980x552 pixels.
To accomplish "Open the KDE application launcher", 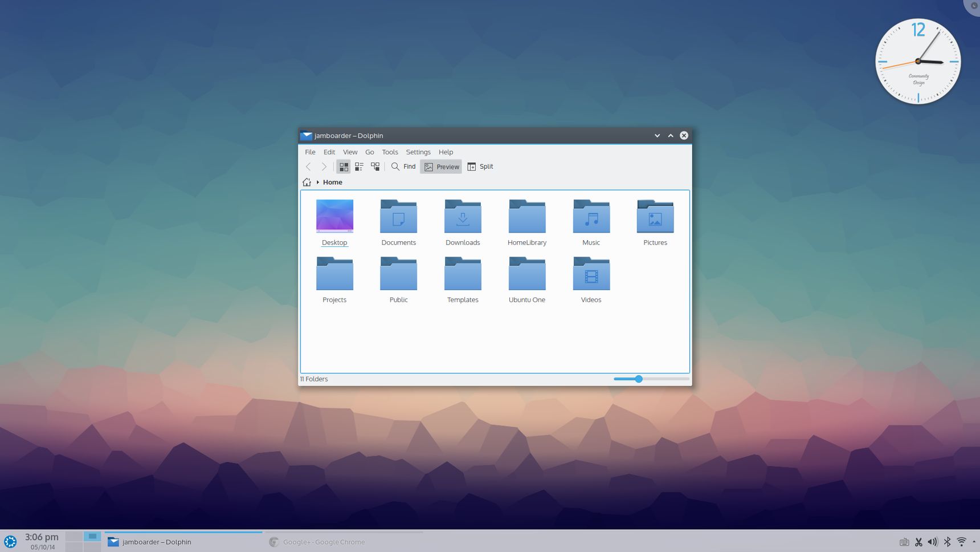I will tap(10, 542).
